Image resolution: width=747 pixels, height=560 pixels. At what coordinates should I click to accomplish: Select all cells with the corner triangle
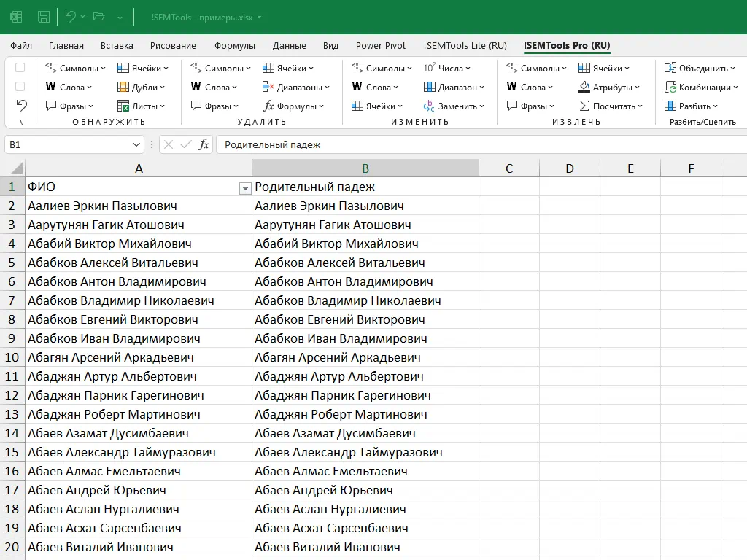pos(17,168)
